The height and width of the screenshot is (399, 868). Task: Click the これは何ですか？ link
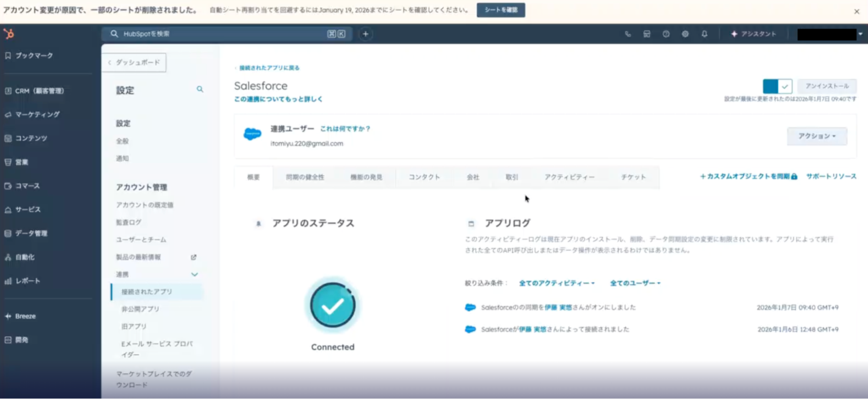coord(345,129)
